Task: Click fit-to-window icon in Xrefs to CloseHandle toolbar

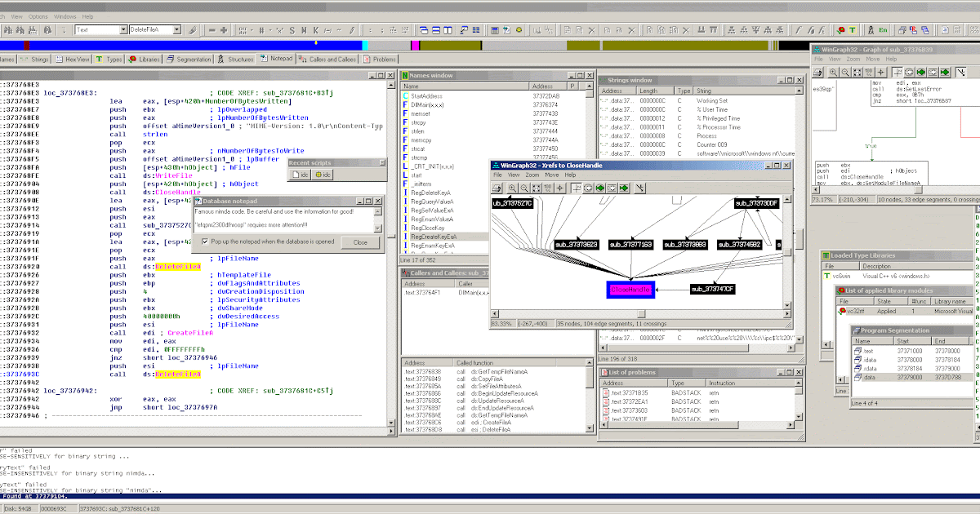Action: click(537, 188)
